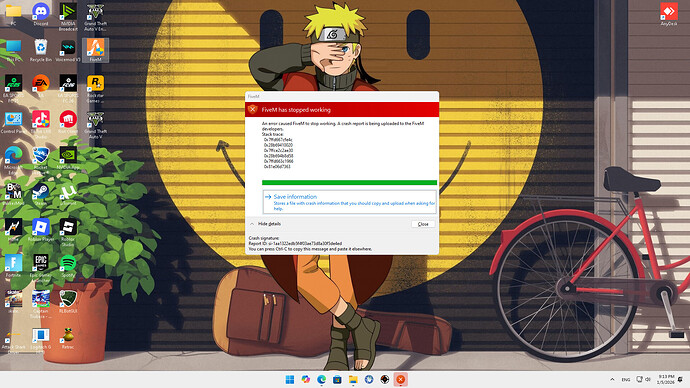The height and width of the screenshot is (388, 690).
Task: Select the Spotify desktop shortcut
Action: 68,265
